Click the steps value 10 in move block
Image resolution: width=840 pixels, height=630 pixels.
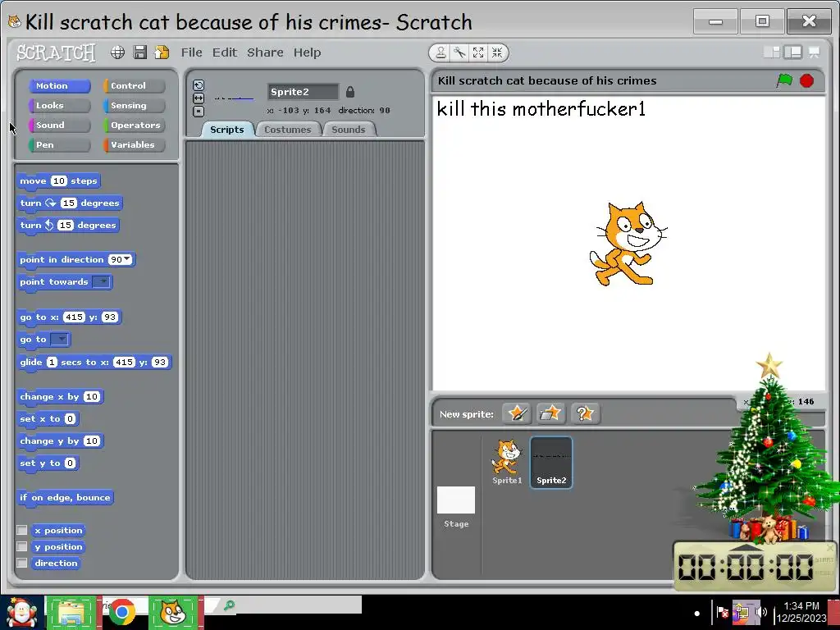59,181
